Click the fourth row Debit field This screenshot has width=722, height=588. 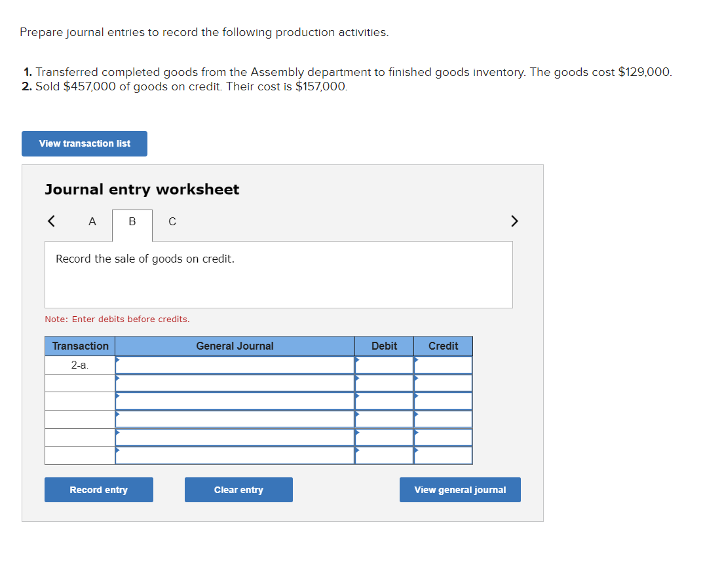(x=384, y=419)
